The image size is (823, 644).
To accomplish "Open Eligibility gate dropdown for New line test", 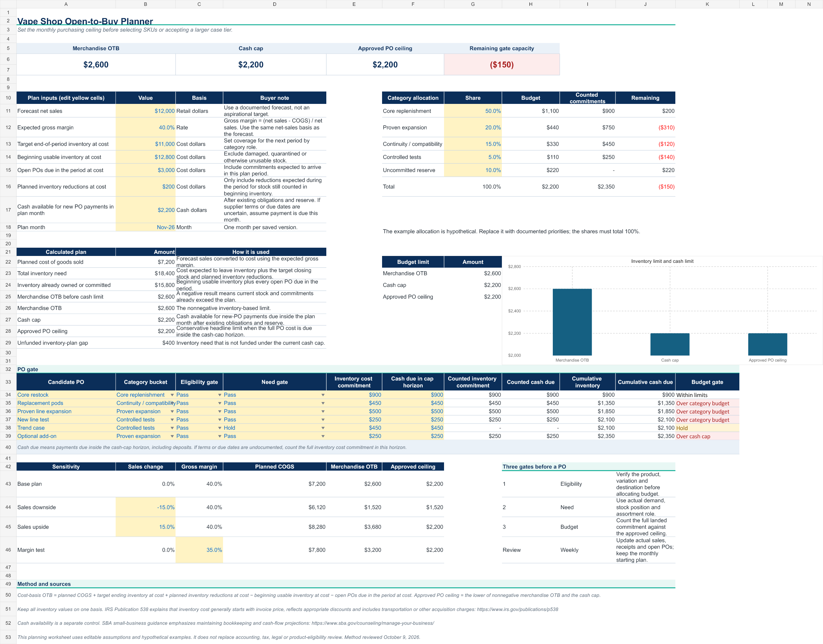I will 220,420.
